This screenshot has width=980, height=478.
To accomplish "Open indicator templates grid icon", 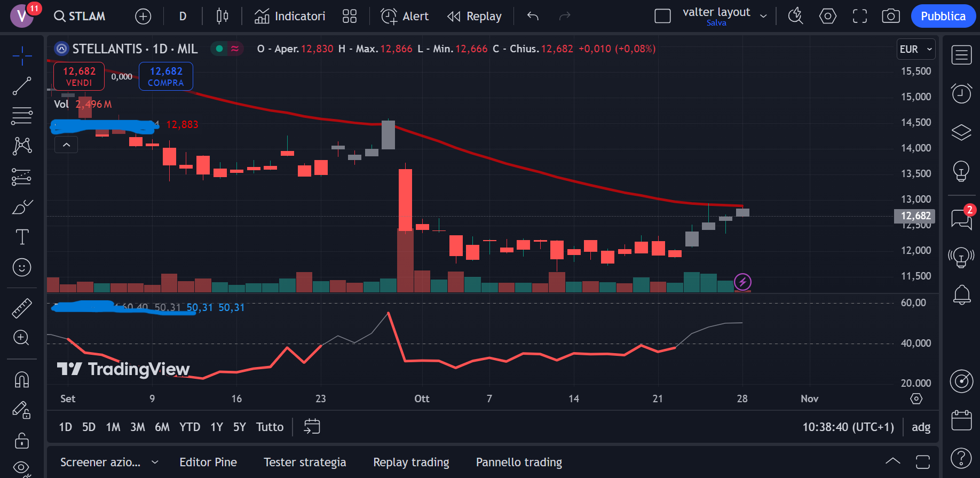I will coord(350,17).
